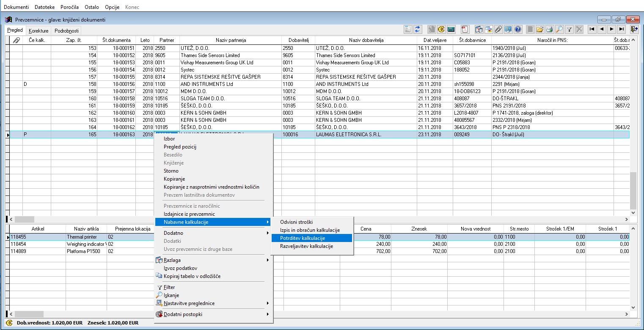This screenshot has height=330, width=644.
Task: Sort by Naziv partnerja column header
Action: (x=231, y=40)
